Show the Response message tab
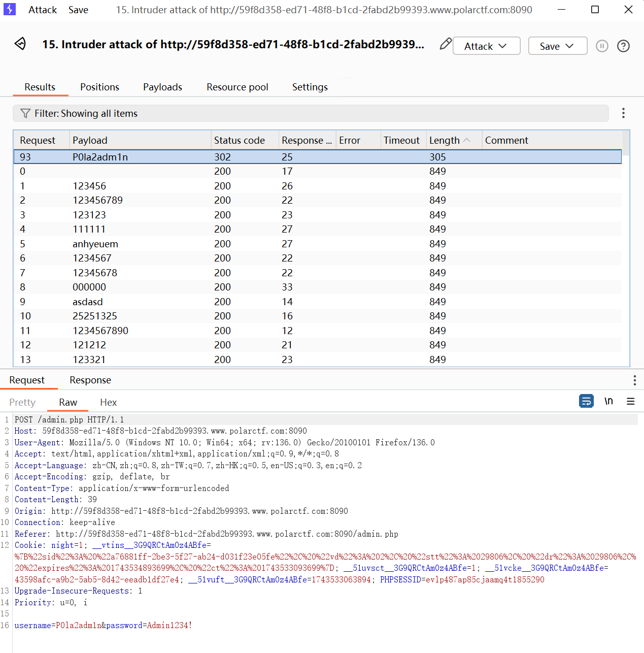Screen dimensions: 644x653 [x=90, y=380]
